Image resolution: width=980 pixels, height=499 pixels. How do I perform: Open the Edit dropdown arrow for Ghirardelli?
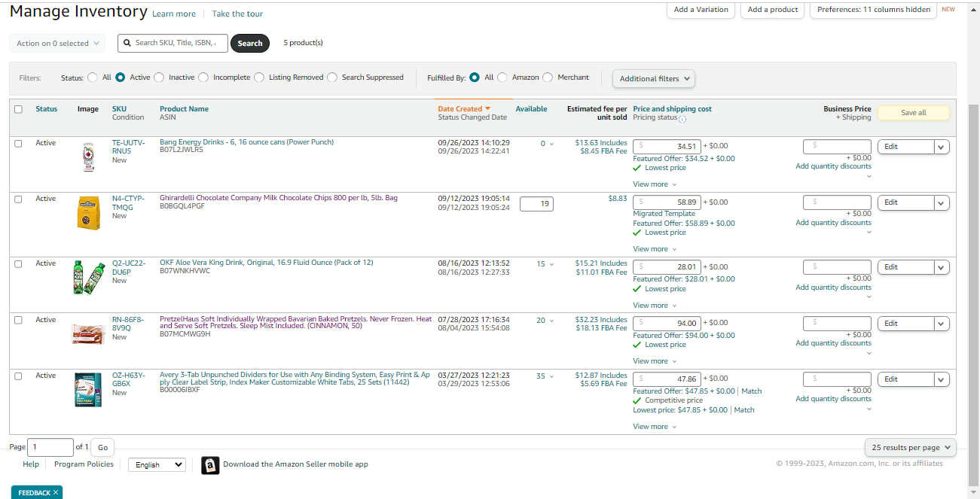point(942,202)
